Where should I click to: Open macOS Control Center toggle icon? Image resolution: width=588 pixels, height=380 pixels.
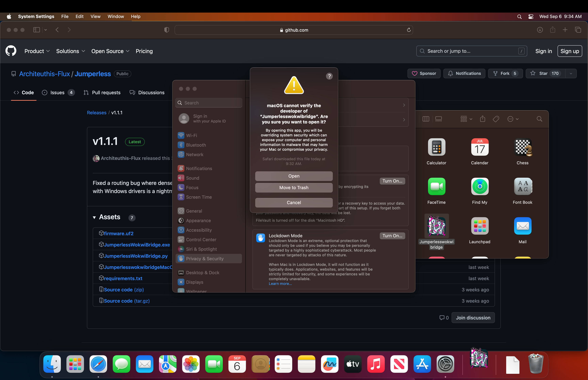(x=531, y=16)
